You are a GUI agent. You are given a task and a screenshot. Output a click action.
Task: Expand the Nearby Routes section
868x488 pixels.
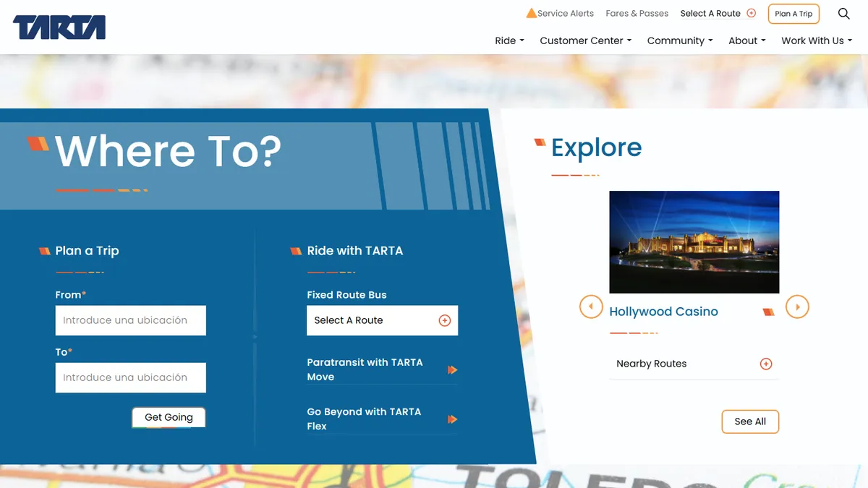(x=694, y=364)
